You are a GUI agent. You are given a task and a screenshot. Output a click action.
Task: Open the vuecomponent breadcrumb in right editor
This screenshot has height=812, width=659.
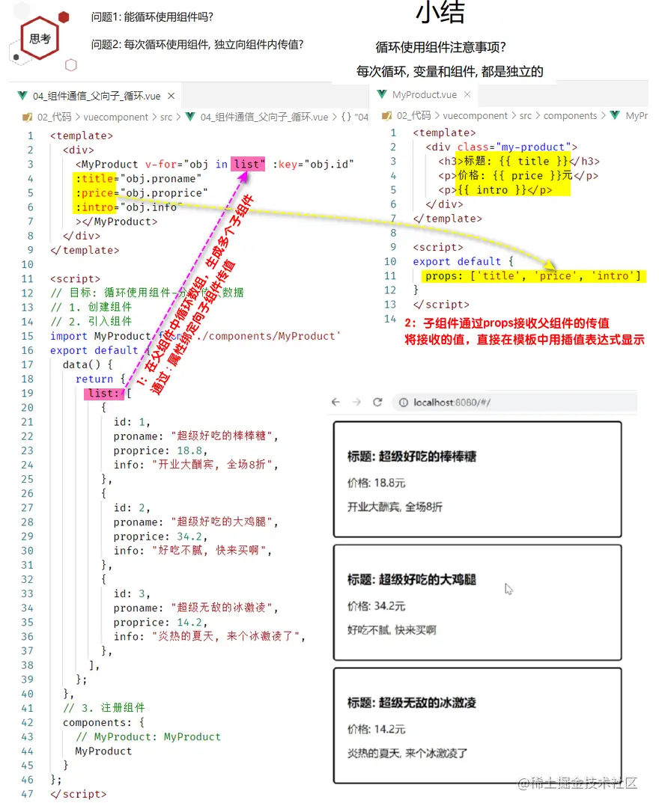475,115
